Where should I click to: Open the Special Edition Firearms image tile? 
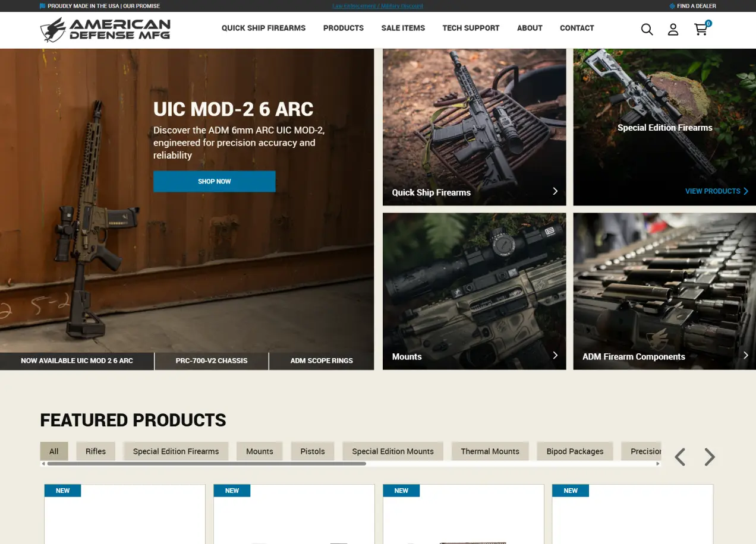(x=664, y=127)
